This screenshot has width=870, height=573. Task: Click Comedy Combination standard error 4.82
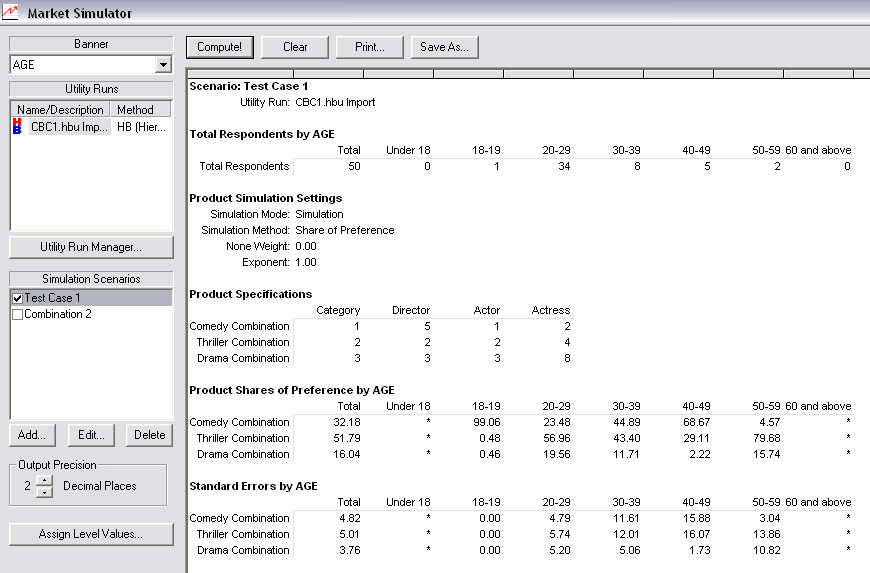coord(350,519)
